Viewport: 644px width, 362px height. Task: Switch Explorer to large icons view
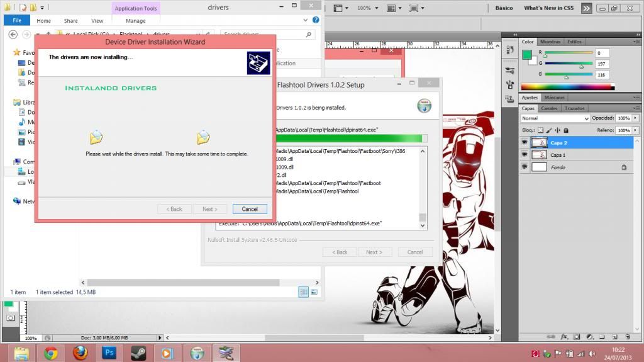314,292
